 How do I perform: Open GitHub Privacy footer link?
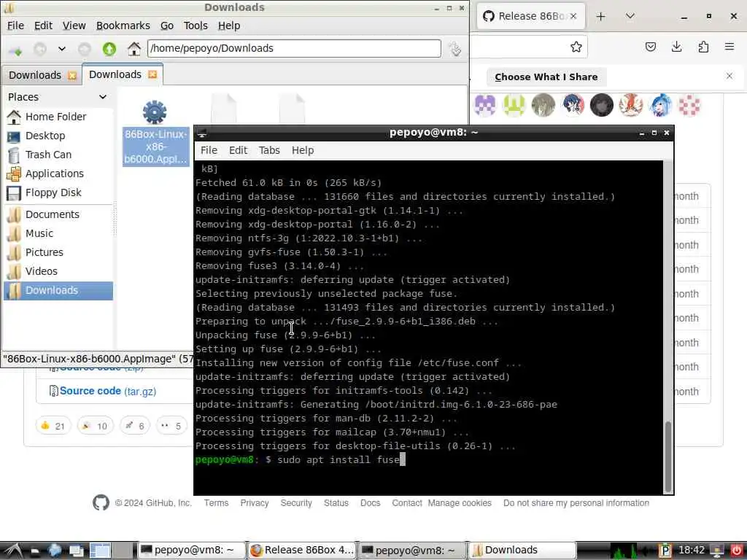[255, 503]
